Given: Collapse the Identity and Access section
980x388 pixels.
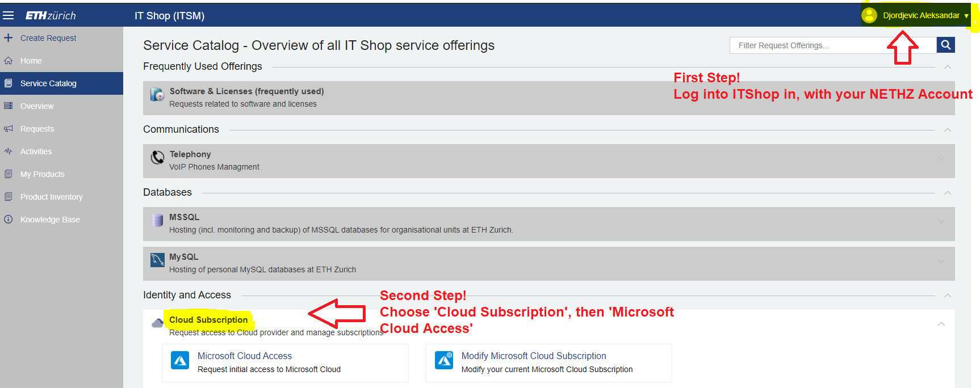Looking at the screenshot, I should pyautogui.click(x=947, y=296).
